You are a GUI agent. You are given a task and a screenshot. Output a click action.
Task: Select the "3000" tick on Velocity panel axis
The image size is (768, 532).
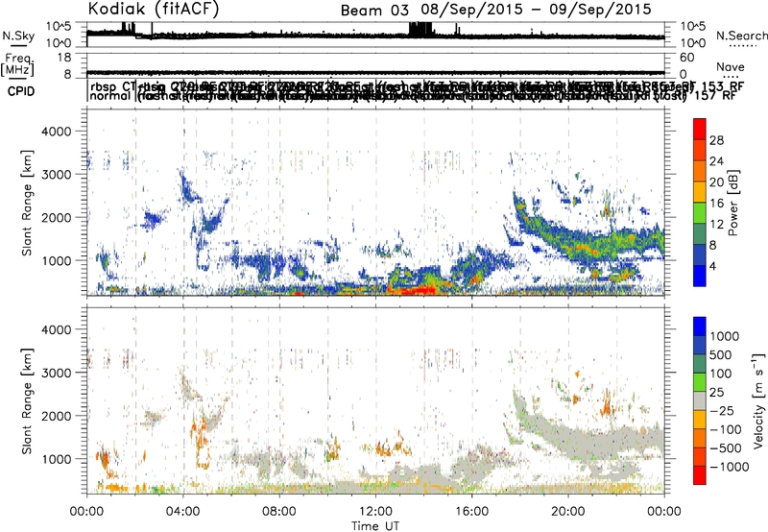point(57,373)
